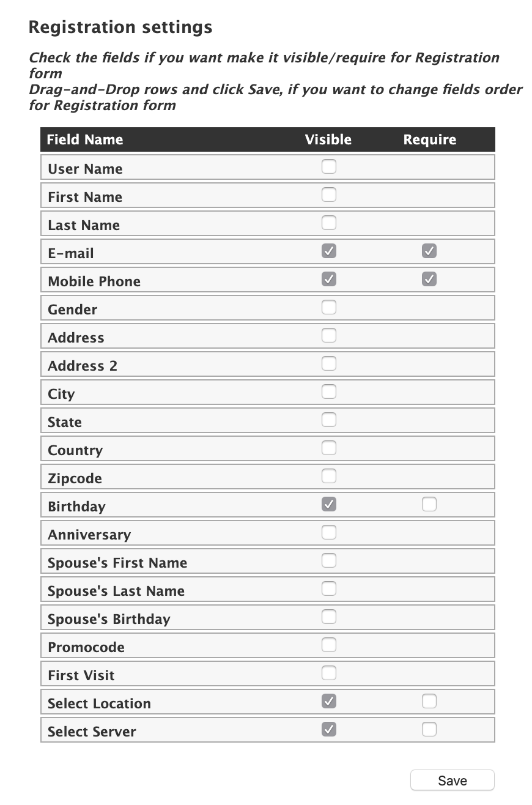
Task: Make Birthday a required field
Action: [429, 504]
